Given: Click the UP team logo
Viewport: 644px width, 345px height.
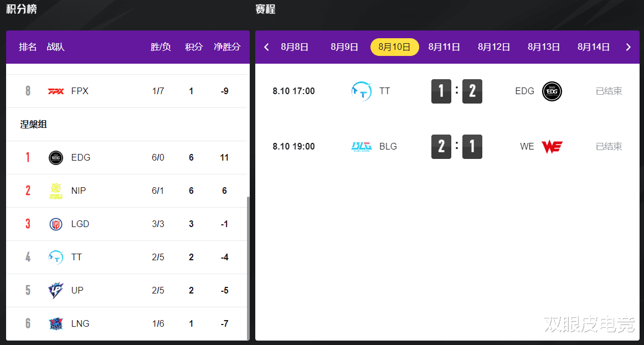Looking at the screenshot, I should (56, 291).
